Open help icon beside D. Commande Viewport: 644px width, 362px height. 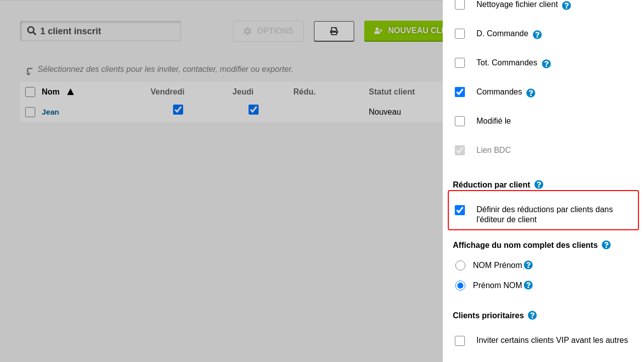[x=537, y=35]
